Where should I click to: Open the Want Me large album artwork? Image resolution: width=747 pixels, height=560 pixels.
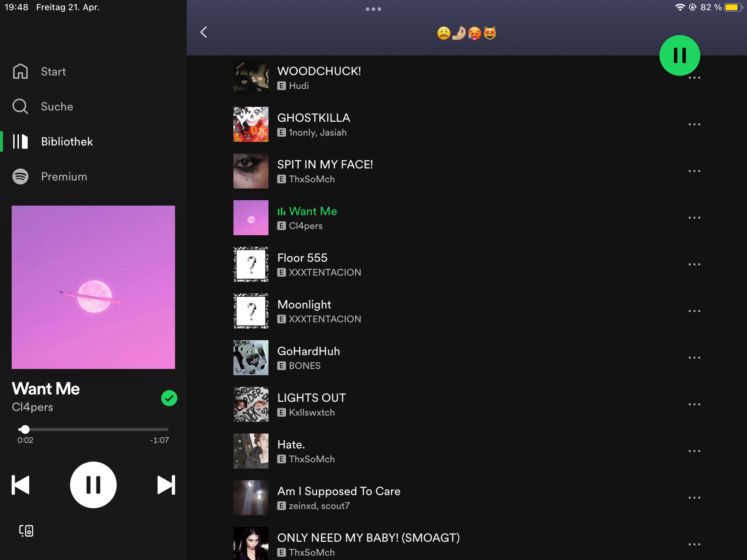[x=93, y=287]
